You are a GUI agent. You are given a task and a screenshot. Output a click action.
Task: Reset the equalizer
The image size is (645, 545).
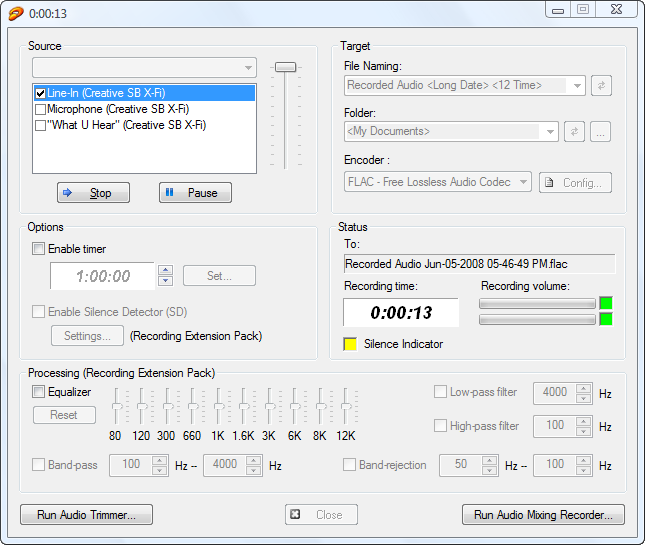point(64,415)
